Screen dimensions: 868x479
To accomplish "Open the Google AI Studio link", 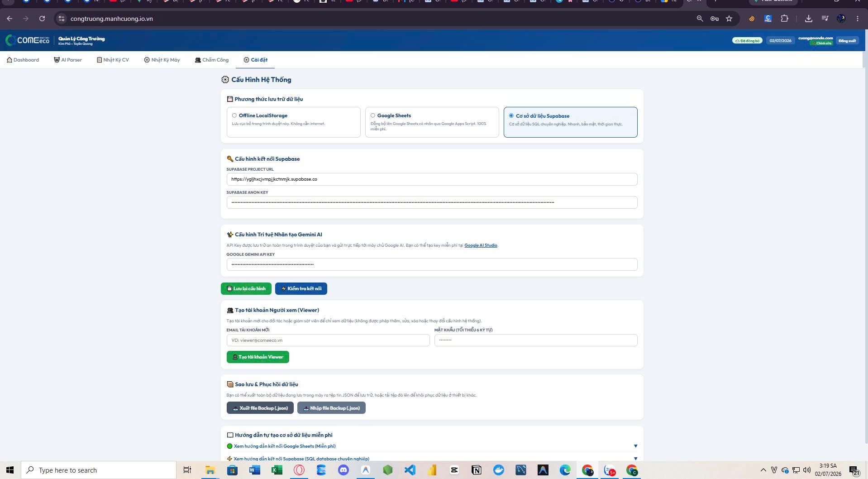I will [x=481, y=245].
